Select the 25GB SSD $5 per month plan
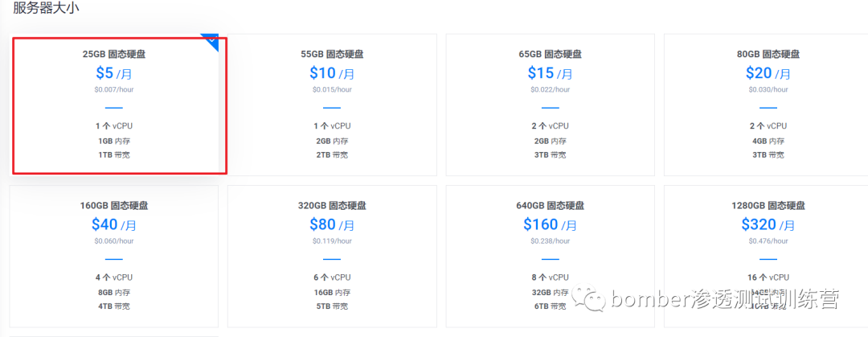Image resolution: width=868 pixels, height=337 pixels. coord(114,105)
